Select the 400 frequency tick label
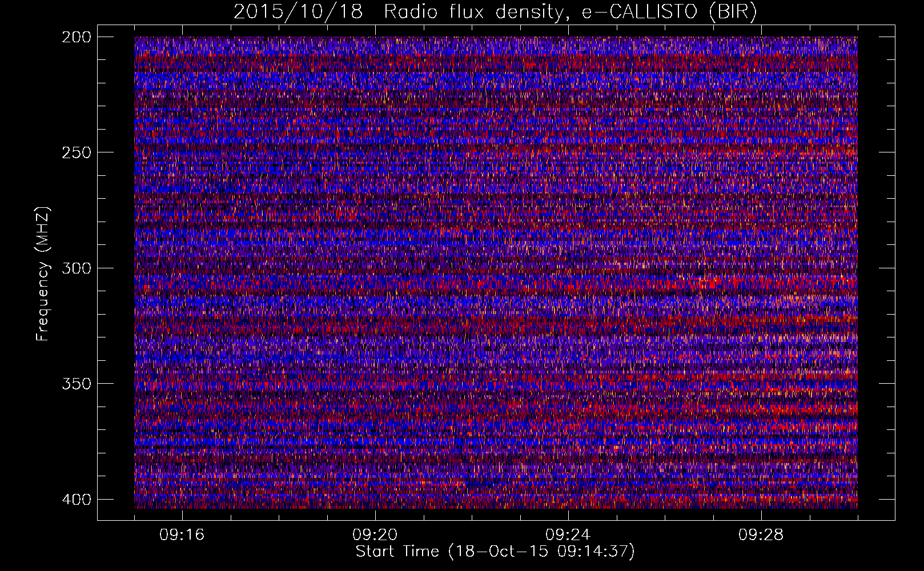The width and height of the screenshot is (924, 571). [x=76, y=500]
